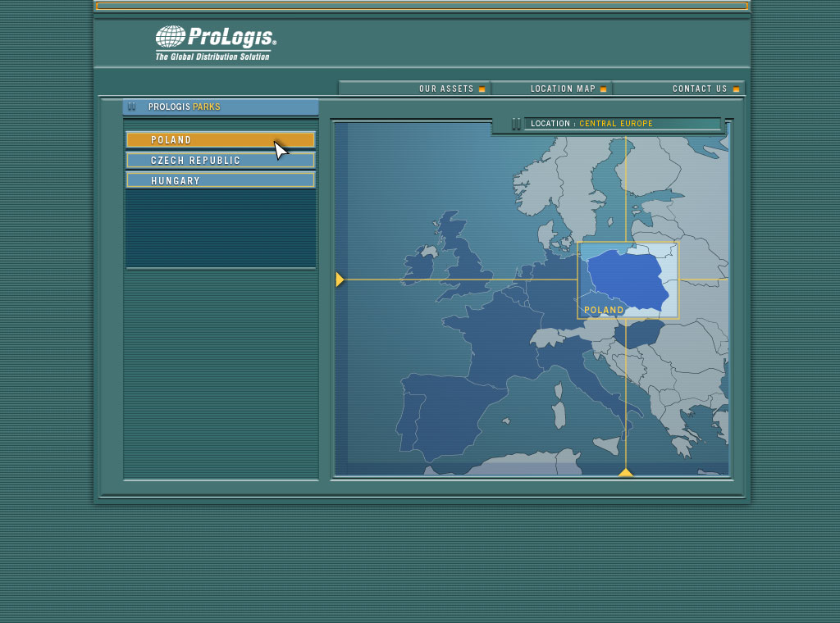Open the Location Map menu
The width and height of the screenshot is (840, 623).
[x=563, y=89]
